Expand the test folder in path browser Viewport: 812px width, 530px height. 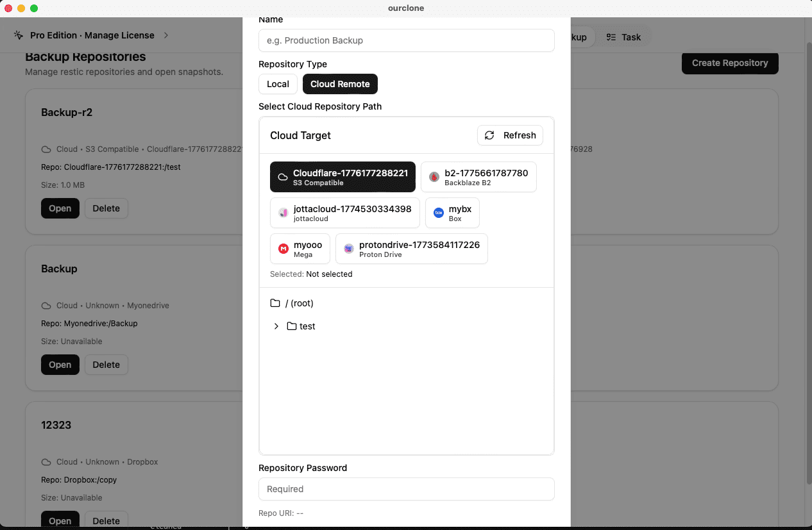point(276,326)
